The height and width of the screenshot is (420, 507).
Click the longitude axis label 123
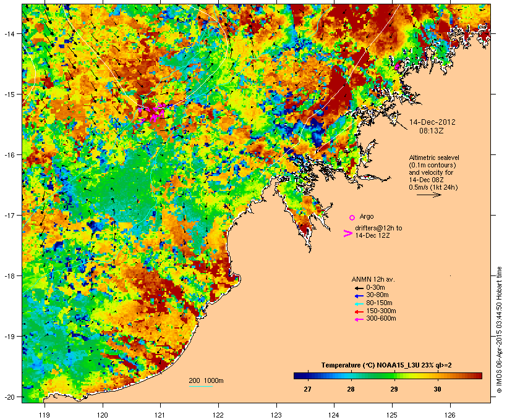[276, 415]
